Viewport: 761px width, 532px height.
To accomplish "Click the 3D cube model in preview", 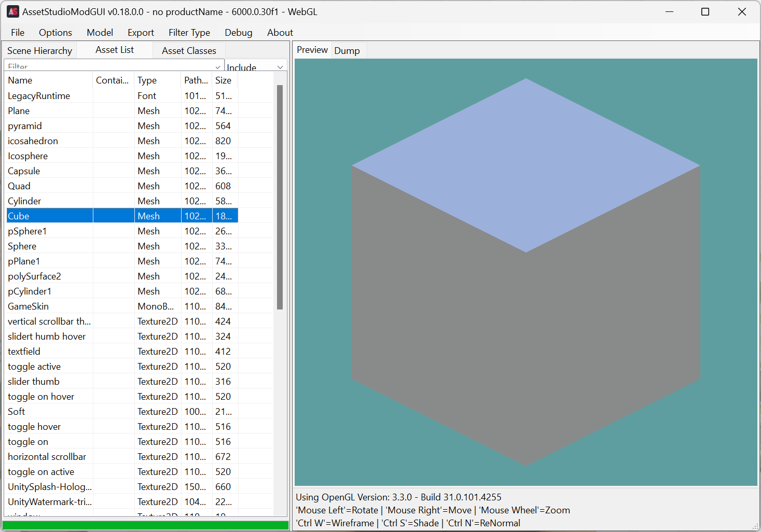I will [526, 272].
